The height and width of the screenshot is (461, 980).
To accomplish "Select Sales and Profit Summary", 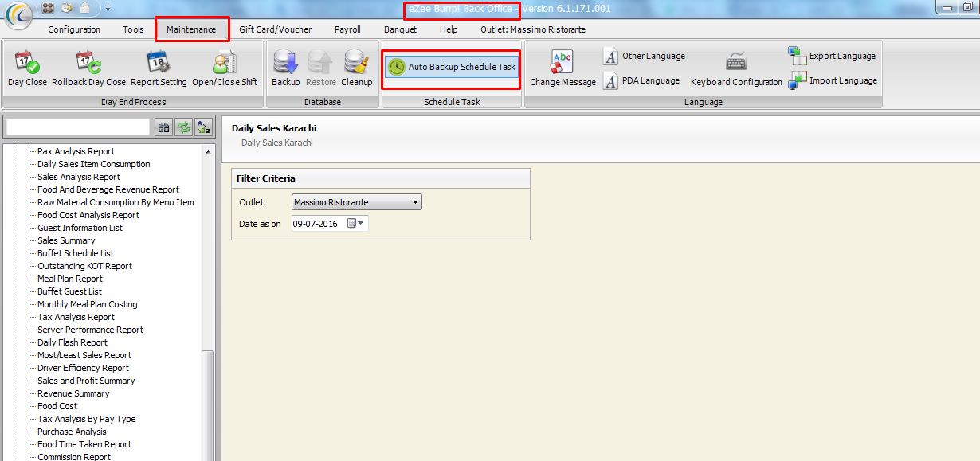I will [x=86, y=381].
